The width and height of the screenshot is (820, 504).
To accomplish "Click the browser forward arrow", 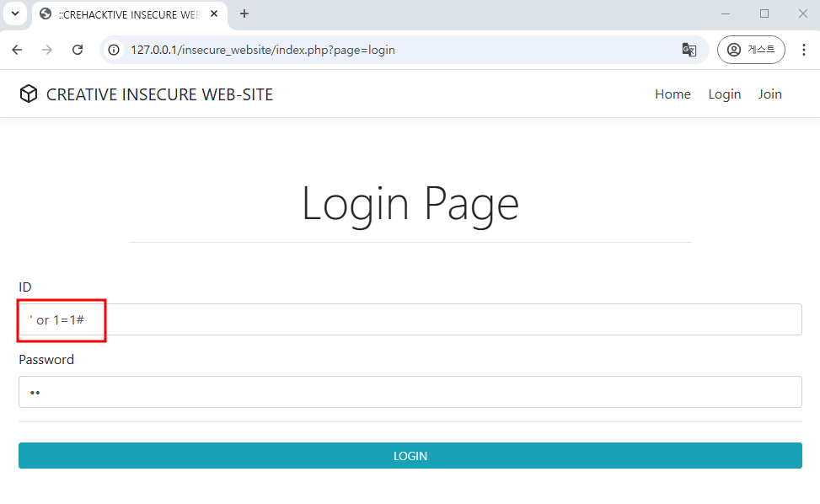I will click(x=47, y=50).
